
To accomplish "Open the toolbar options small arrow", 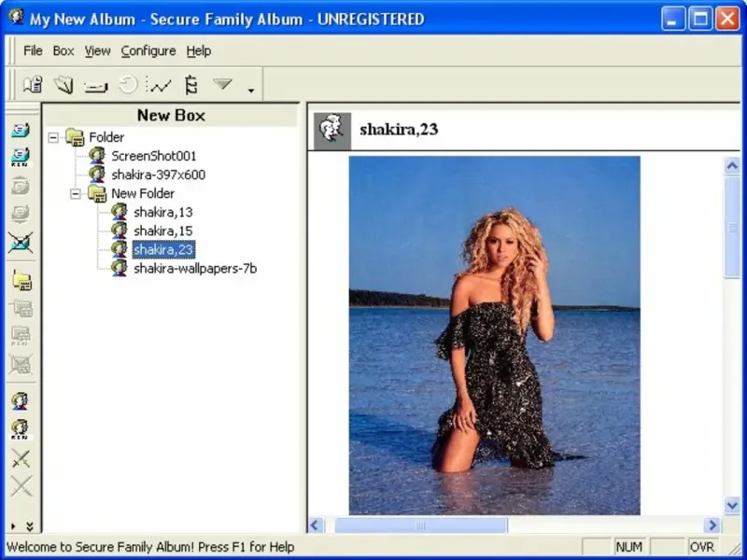I will click(x=251, y=90).
